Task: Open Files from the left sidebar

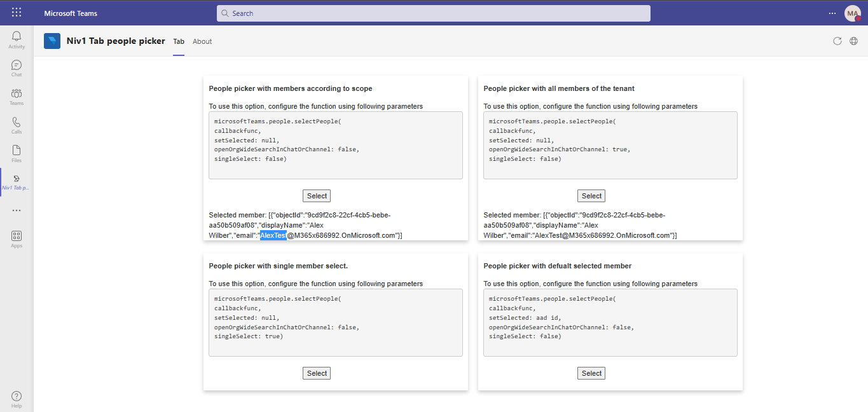Action: click(x=16, y=153)
